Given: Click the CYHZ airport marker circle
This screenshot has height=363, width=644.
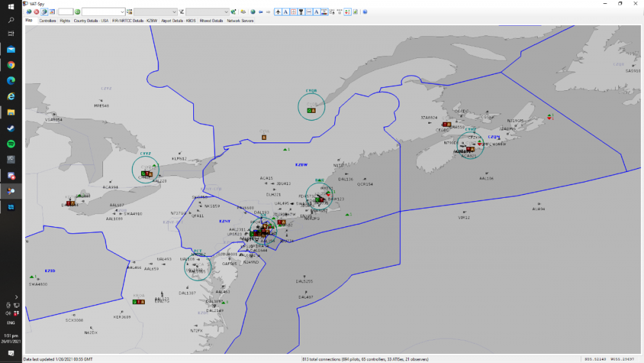Looking at the screenshot, I should pyautogui.click(x=470, y=146).
